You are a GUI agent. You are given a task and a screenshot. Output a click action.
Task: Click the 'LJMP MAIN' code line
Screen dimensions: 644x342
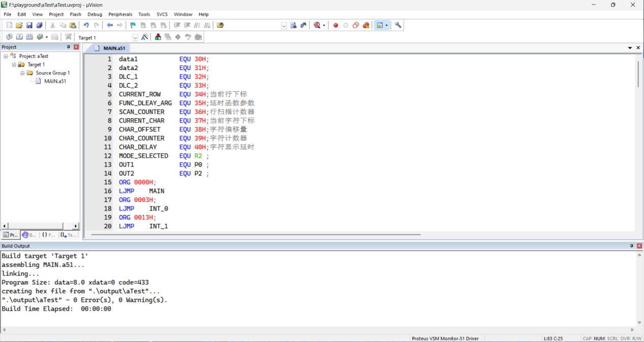point(142,191)
